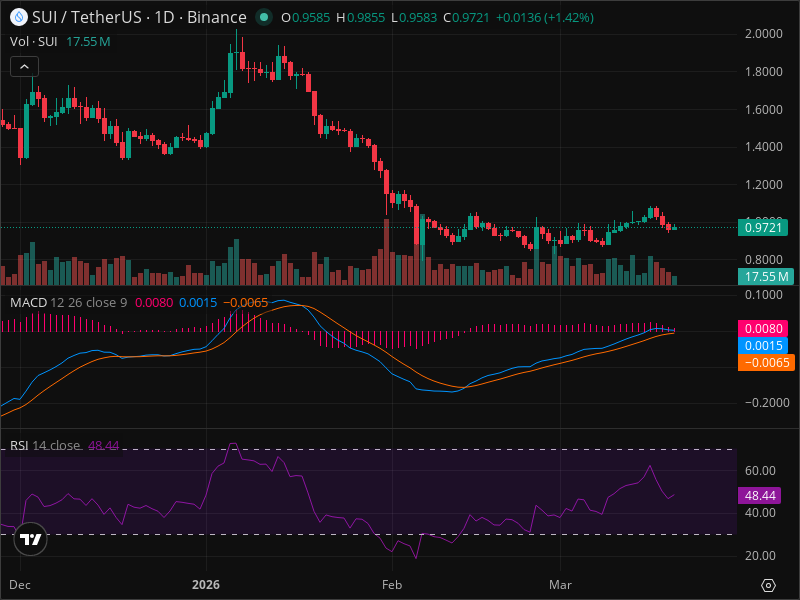Click the purple RSI axis label 48.44
800x600 pixels.
click(759, 495)
